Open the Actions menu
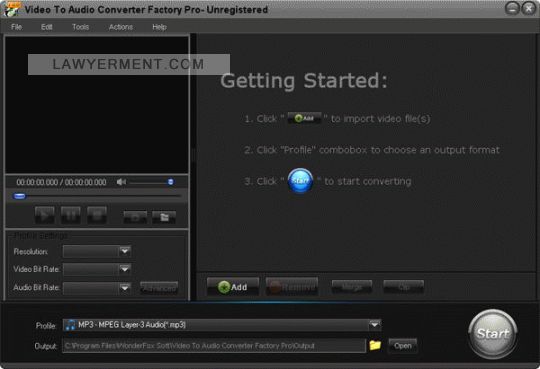540x369 pixels. coord(121,27)
